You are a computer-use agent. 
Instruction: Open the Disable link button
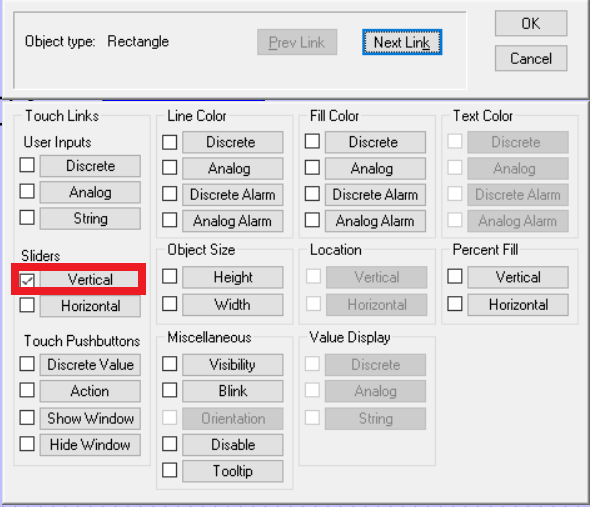point(233,445)
